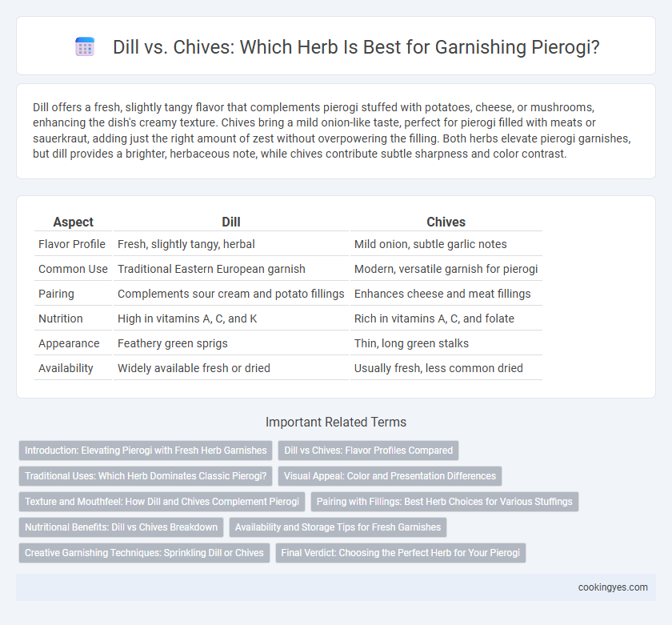The height and width of the screenshot is (625, 672).
Task: Select the Nutrition row label
Action: click(61, 319)
